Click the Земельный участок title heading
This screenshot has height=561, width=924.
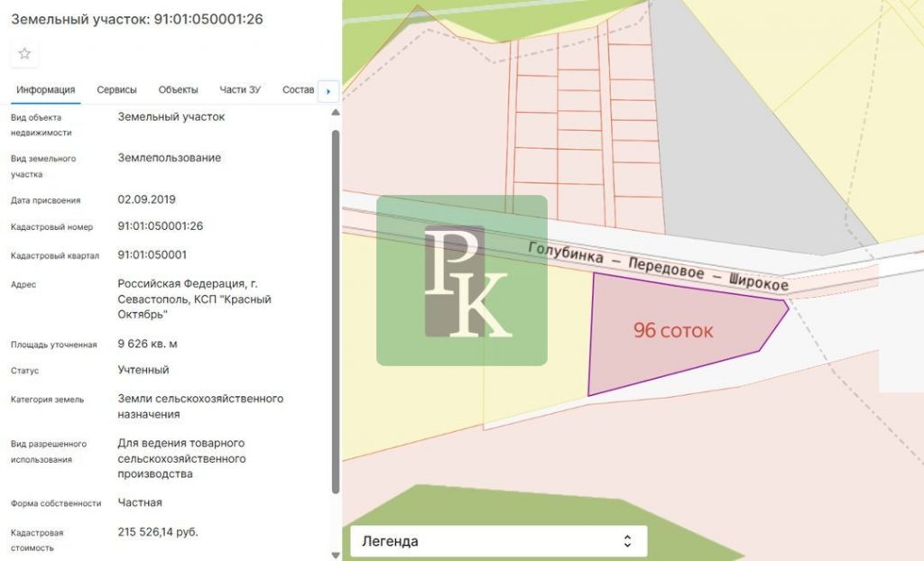tap(137, 19)
